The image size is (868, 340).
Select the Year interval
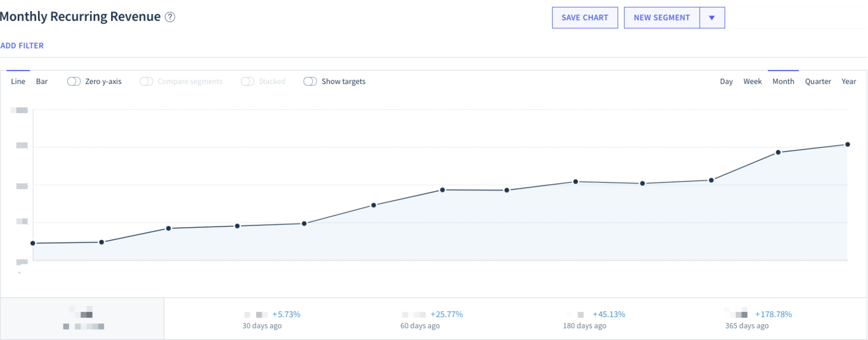(x=848, y=82)
